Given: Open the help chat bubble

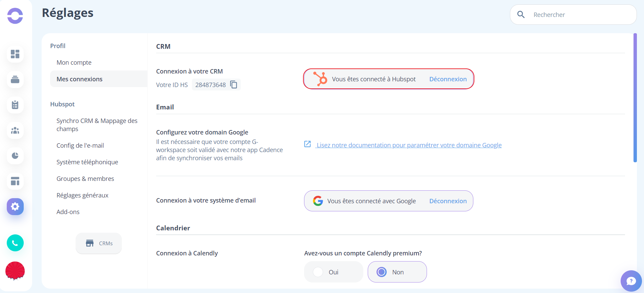Looking at the screenshot, I should pyautogui.click(x=631, y=281).
